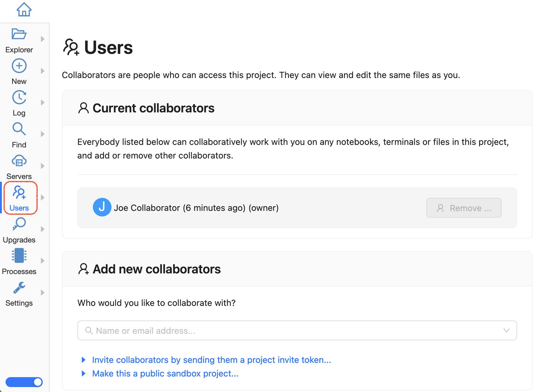The height and width of the screenshot is (392, 540).
Task: Open the Explorer folder icon
Action: pos(19,34)
